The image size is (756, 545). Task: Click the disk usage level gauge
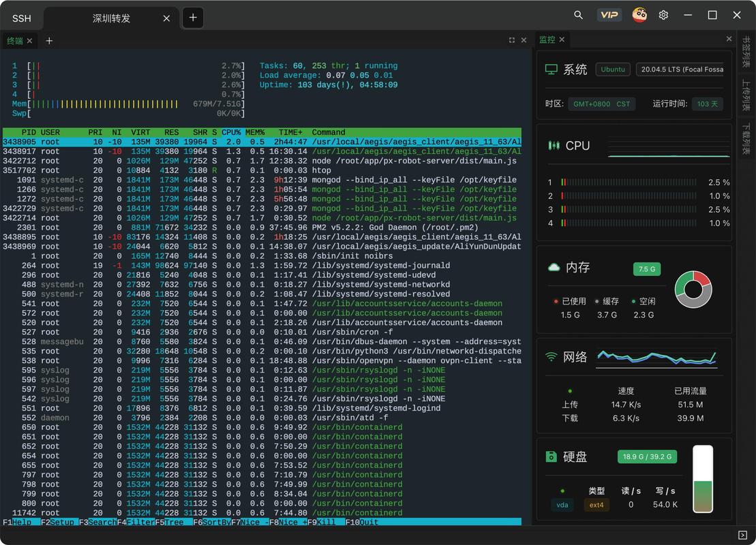coord(702,480)
